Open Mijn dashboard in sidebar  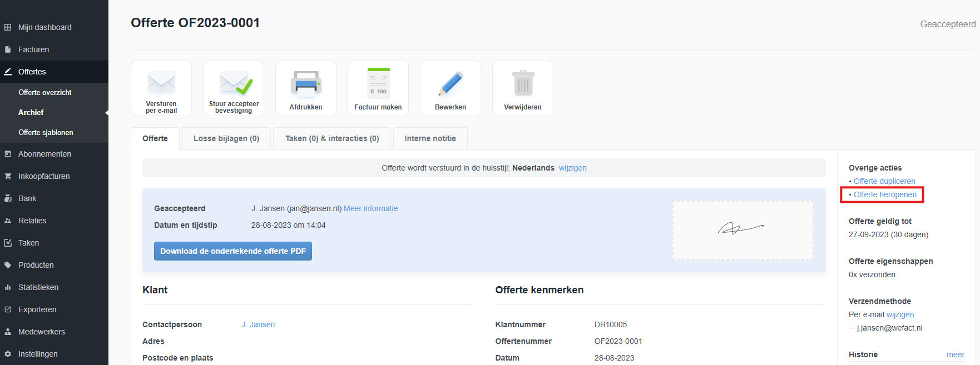(44, 27)
